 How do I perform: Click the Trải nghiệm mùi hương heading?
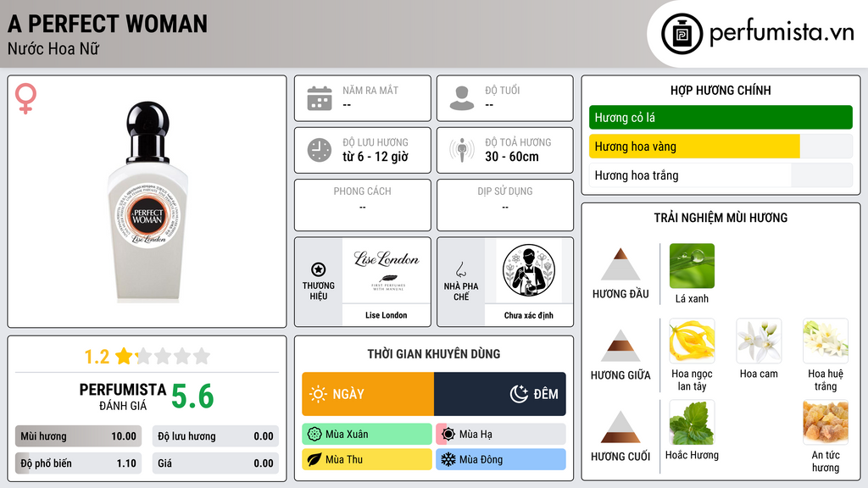721,218
